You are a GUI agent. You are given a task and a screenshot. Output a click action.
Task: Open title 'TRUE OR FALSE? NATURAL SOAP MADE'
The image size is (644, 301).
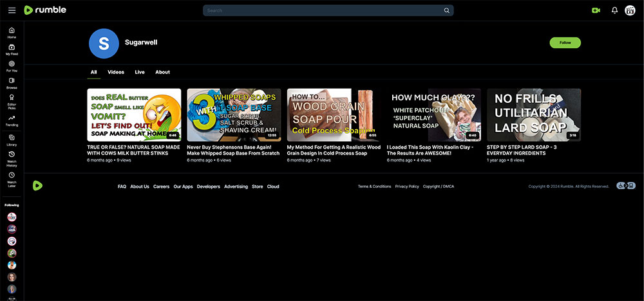click(133, 150)
